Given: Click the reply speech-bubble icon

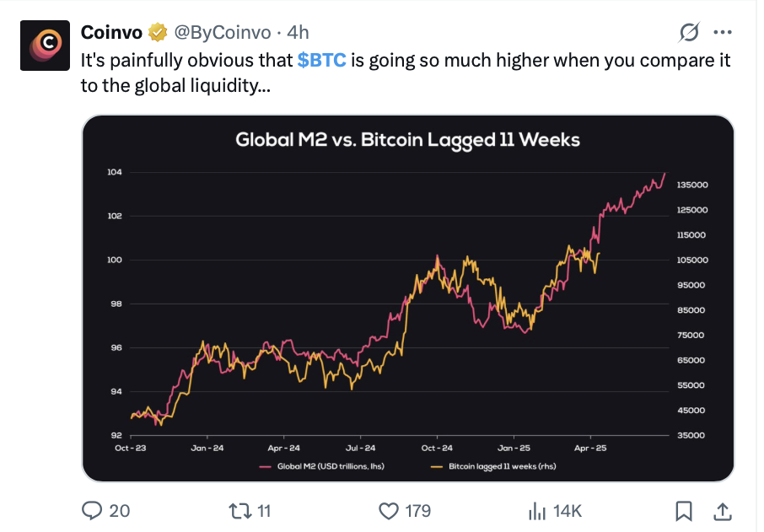Looking at the screenshot, I should point(92,510).
